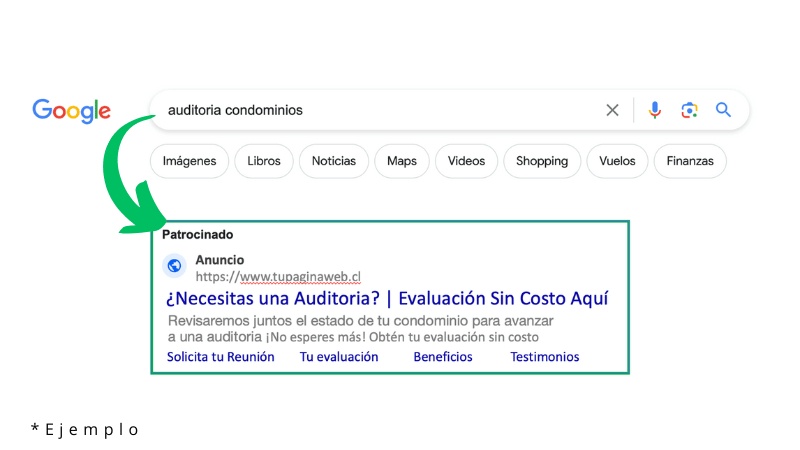Open the Testimonios sitelink

(544, 357)
